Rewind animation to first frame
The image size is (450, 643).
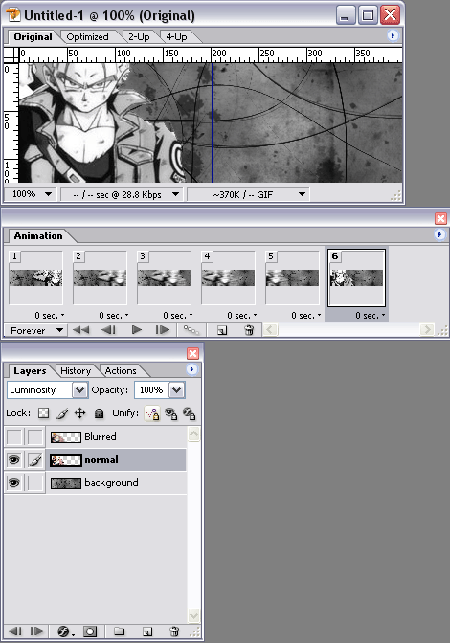coord(81,330)
